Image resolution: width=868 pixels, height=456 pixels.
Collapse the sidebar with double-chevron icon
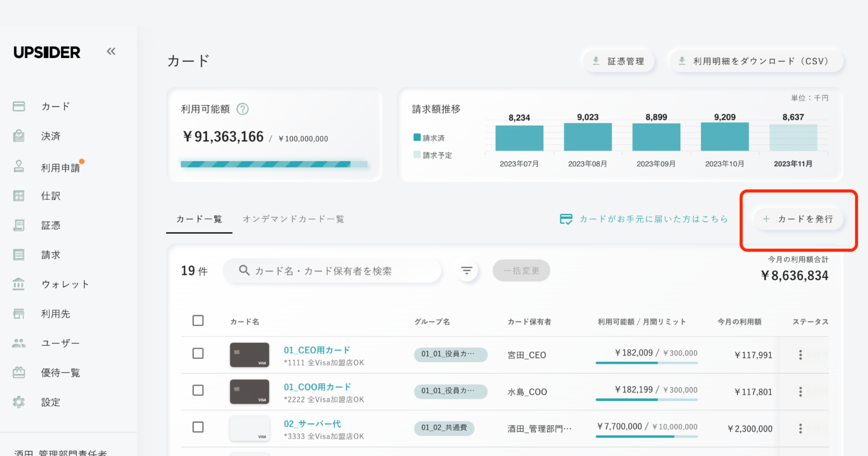tap(111, 52)
